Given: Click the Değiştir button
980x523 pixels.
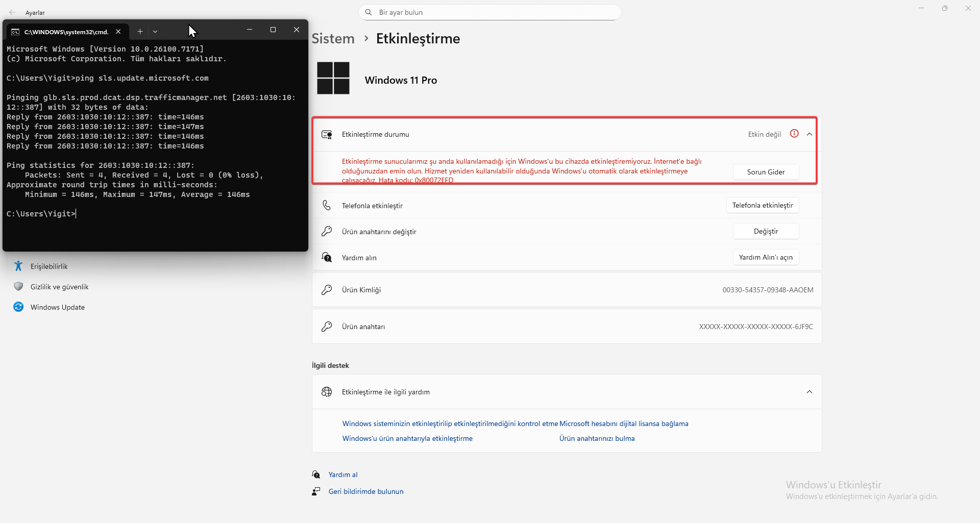Looking at the screenshot, I should pos(766,231).
